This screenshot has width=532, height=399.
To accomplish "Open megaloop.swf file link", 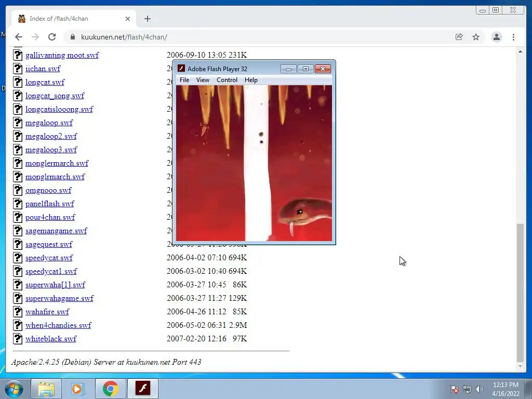I will (x=49, y=123).
